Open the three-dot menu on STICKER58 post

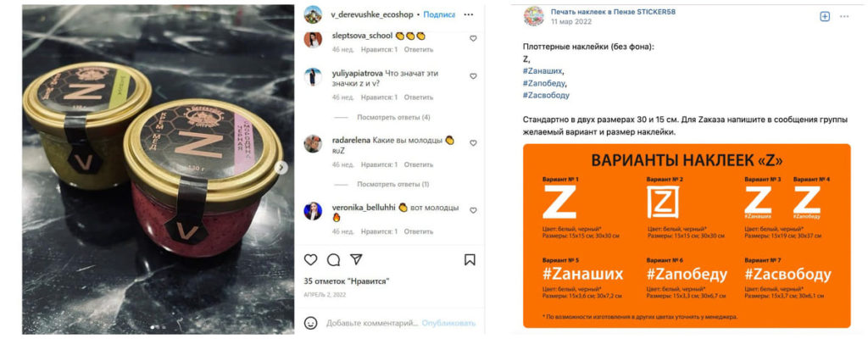coord(844,16)
